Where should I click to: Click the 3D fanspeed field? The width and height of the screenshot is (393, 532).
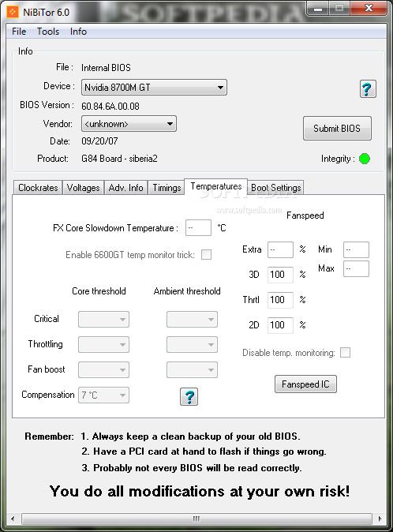(280, 275)
